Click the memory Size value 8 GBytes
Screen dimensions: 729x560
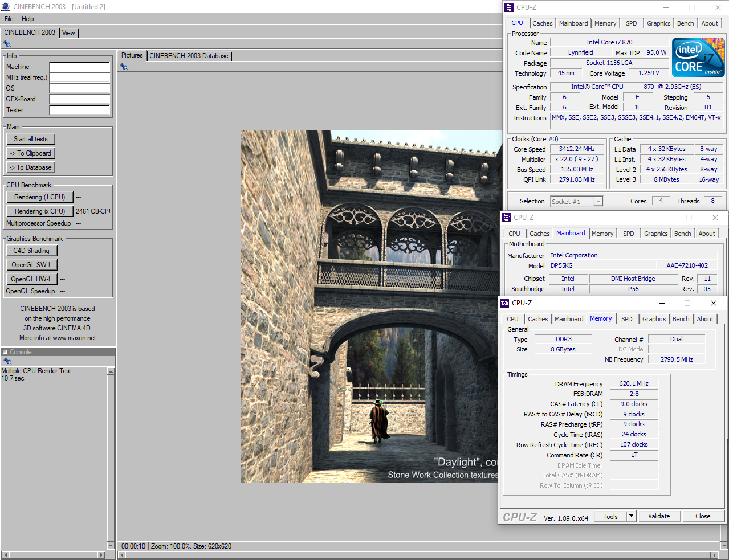click(x=563, y=349)
